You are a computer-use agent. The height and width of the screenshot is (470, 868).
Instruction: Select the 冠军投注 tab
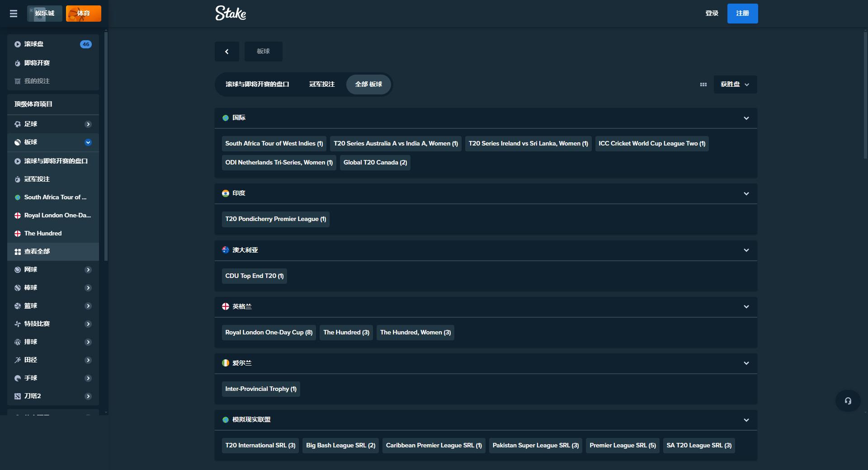tap(322, 85)
